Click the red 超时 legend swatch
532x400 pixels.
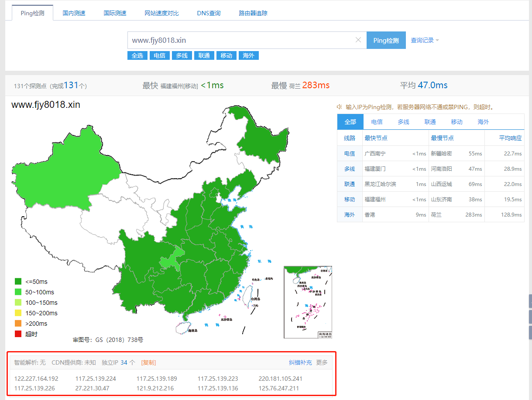click(x=18, y=334)
